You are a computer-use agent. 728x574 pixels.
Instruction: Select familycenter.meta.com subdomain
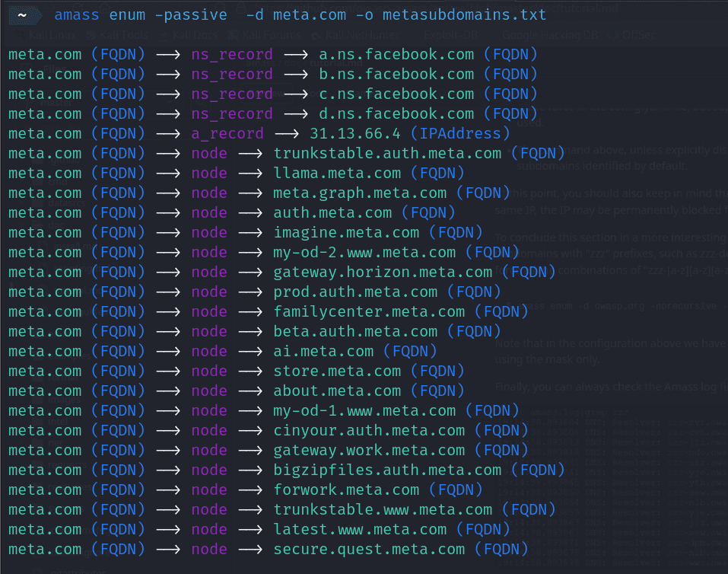(x=369, y=312)
